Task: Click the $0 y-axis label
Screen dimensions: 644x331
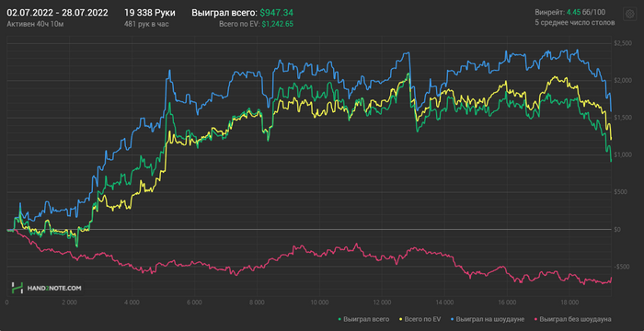Action: (617, 230)
